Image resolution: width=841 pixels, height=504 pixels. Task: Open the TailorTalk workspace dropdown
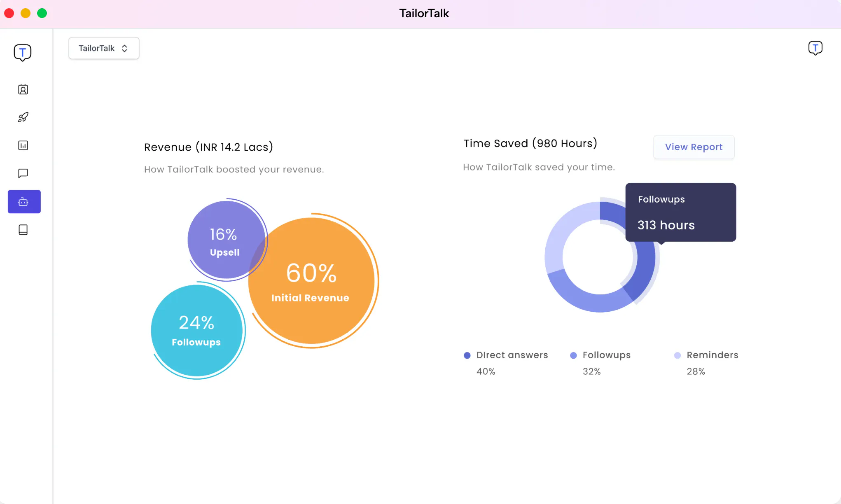point(104,48)
